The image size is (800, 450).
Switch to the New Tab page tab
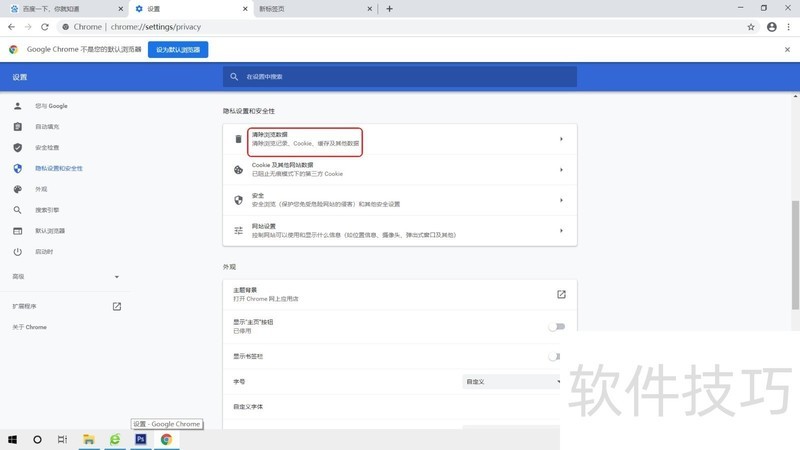tap(315, 9)
